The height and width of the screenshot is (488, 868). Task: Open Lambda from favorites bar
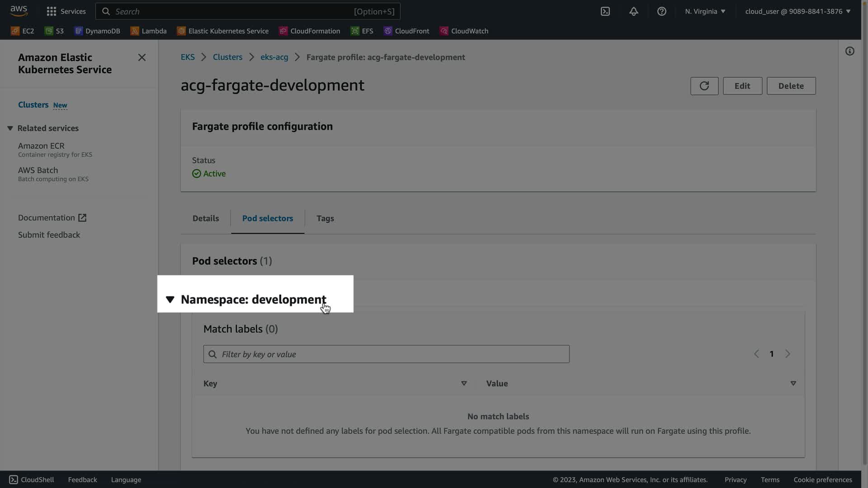[x=149, y=31]
